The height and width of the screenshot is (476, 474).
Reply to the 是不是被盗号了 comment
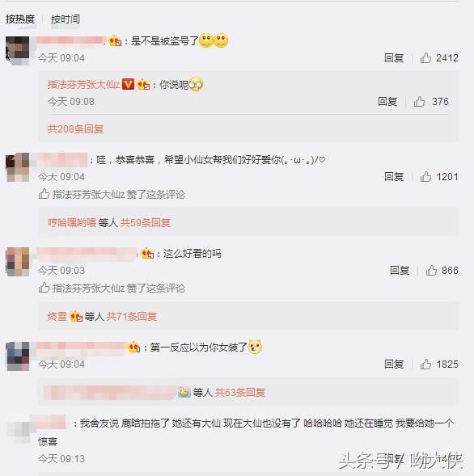[x=394, y=57]
